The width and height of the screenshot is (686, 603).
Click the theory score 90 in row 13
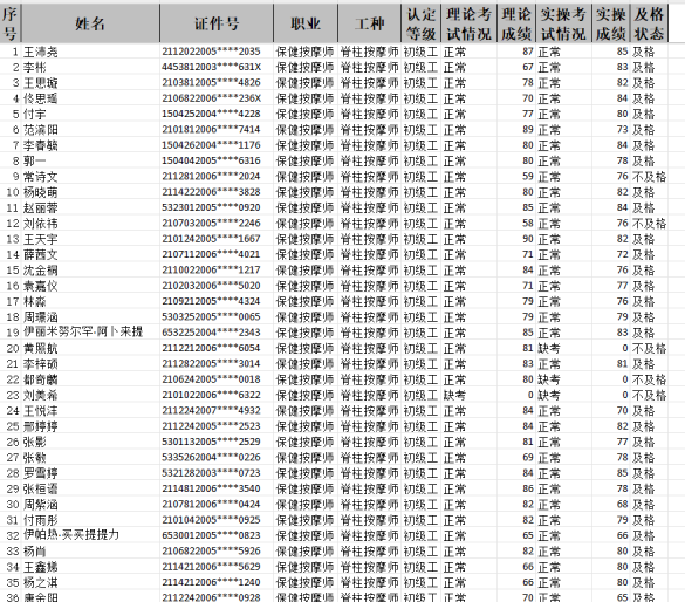tap(527, 239)
